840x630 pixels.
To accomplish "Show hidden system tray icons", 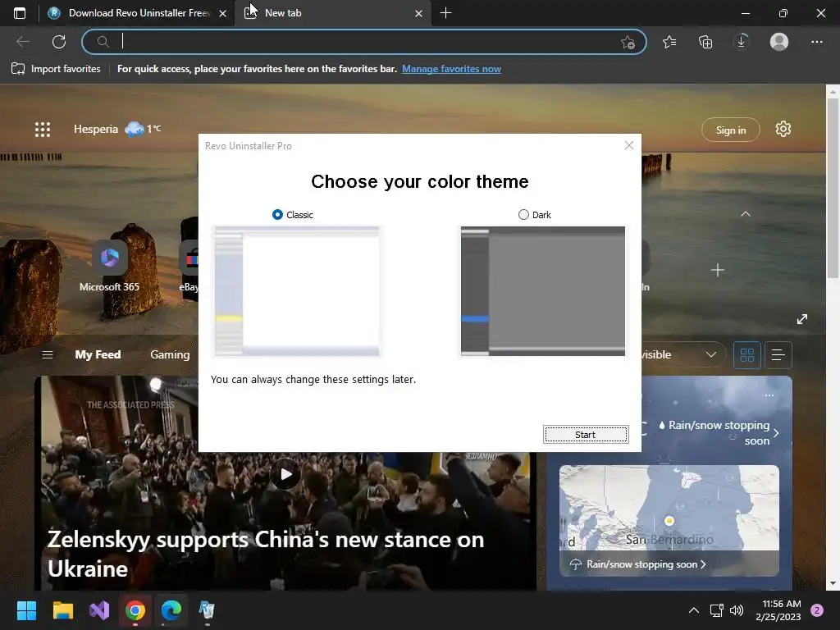I will [693, 610].
